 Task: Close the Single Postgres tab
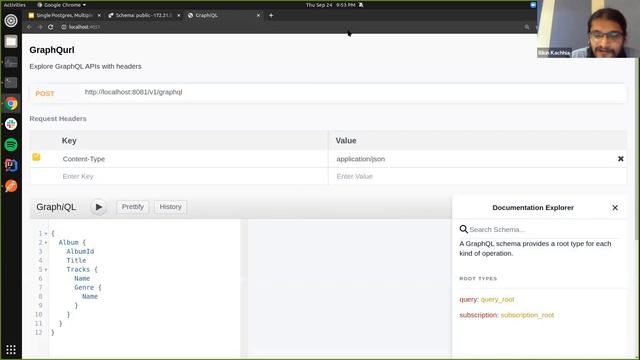click(x=99, y=16)
